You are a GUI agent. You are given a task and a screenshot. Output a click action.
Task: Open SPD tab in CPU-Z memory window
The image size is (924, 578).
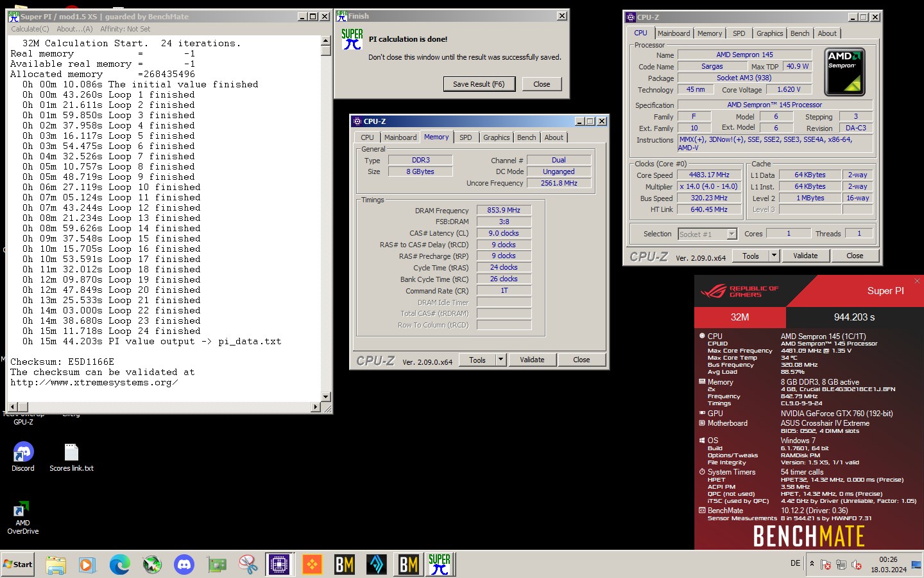(x=465, y=137)
